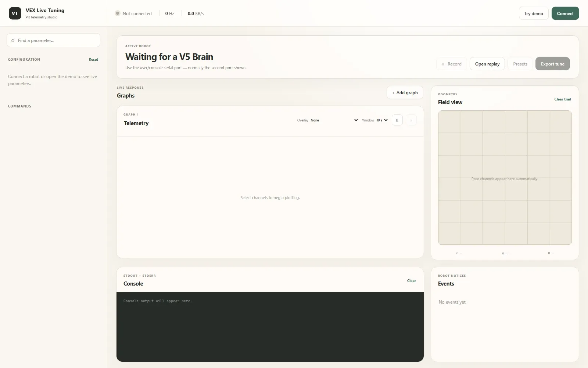Open the Overlay dropdown set to None
The image size is (588, 368).
[x=334, y=120]
